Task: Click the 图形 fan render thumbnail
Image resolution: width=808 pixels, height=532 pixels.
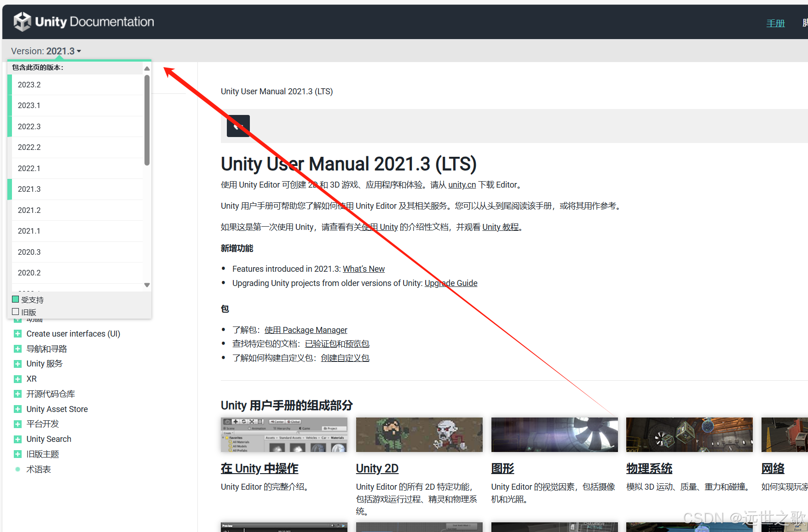Action: [x=554, y=435]
